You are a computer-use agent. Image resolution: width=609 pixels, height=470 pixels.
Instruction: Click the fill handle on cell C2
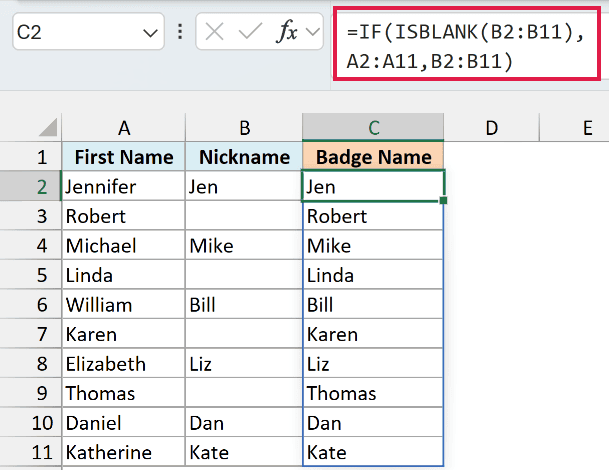tap(444, 200)
